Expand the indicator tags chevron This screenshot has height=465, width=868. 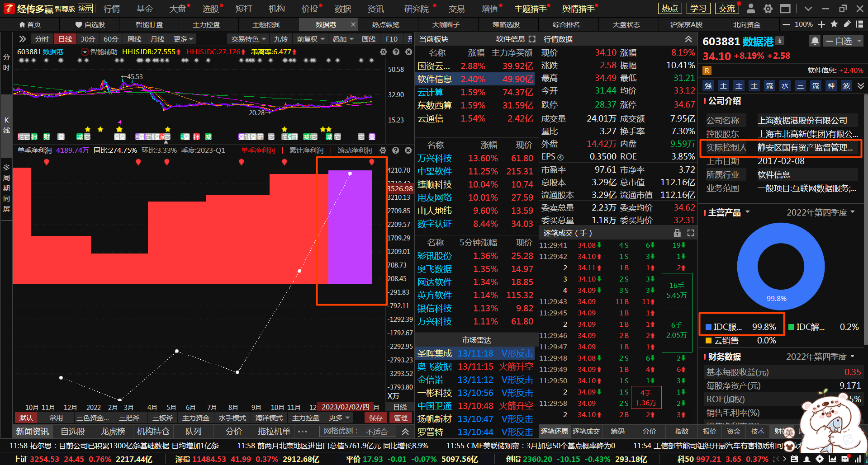pyautogui.click(x=860, y=85)
